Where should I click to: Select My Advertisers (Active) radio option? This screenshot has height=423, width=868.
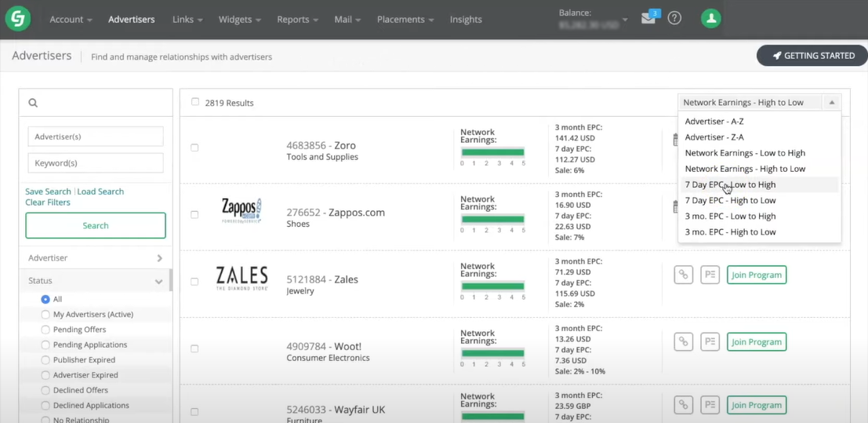tap(45, 315)
